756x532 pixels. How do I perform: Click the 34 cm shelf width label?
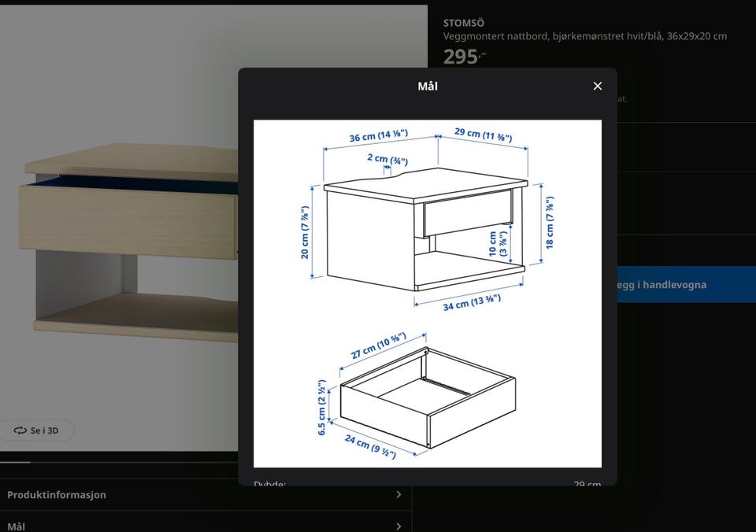point(472,302)
